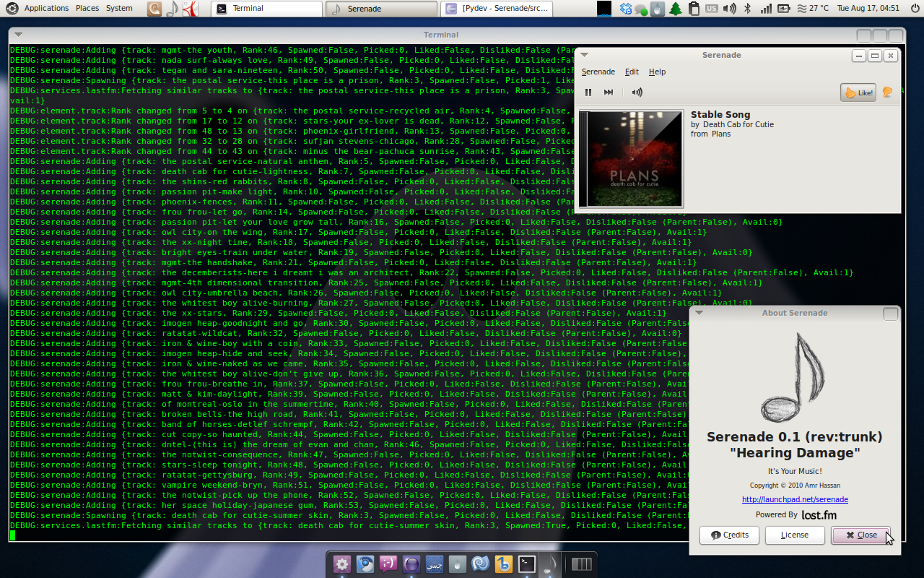The width and height of the screenshot is (924, 578).
Task: Like the current song
Action: tap(858, 92)
